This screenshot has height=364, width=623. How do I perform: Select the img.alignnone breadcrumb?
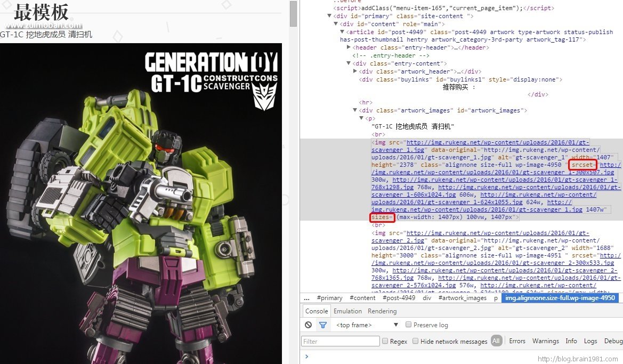560,298
